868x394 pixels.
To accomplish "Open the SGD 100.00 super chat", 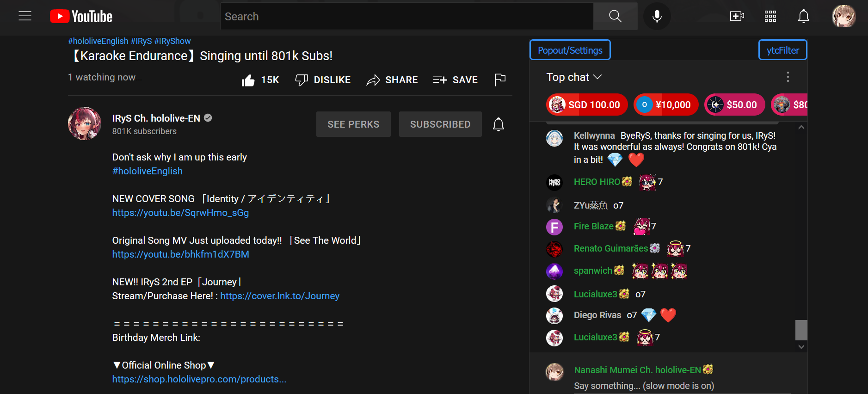I will click(586, 105).
